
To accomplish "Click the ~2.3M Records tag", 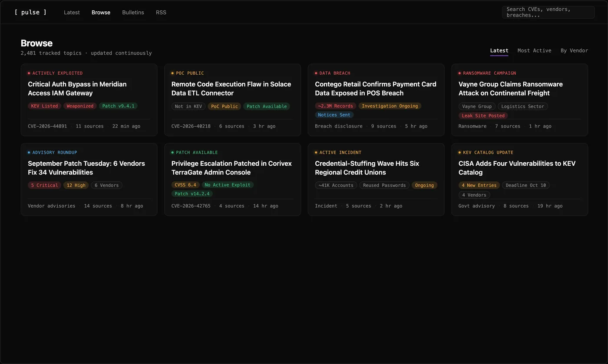I will click(x=335, y=106).
